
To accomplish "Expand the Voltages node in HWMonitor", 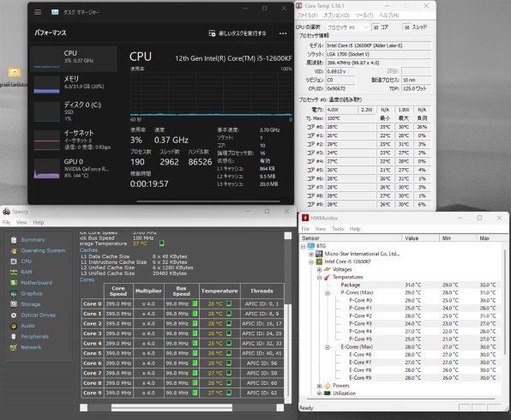I will click(x=319, y=270).
